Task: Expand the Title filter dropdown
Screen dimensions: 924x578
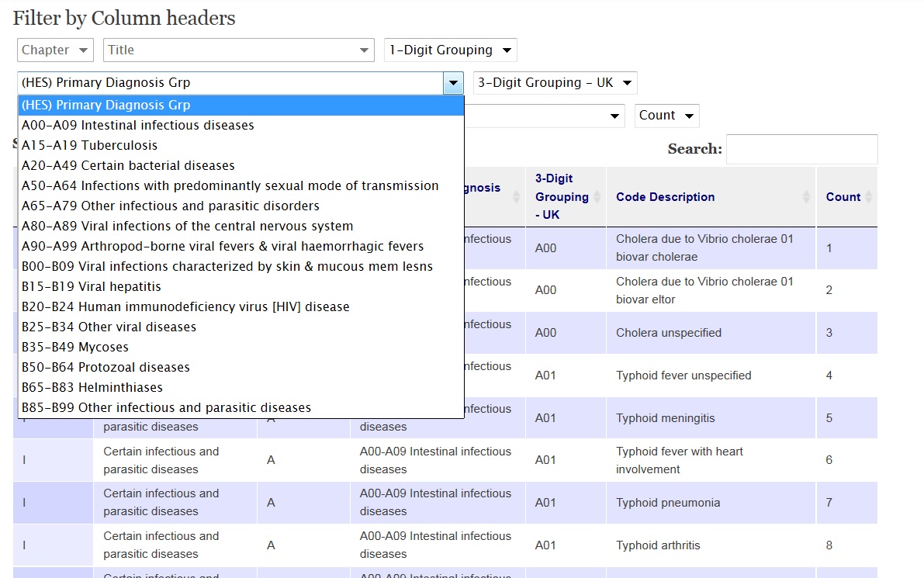Action: pyautogui.click(x=238, y=50)
